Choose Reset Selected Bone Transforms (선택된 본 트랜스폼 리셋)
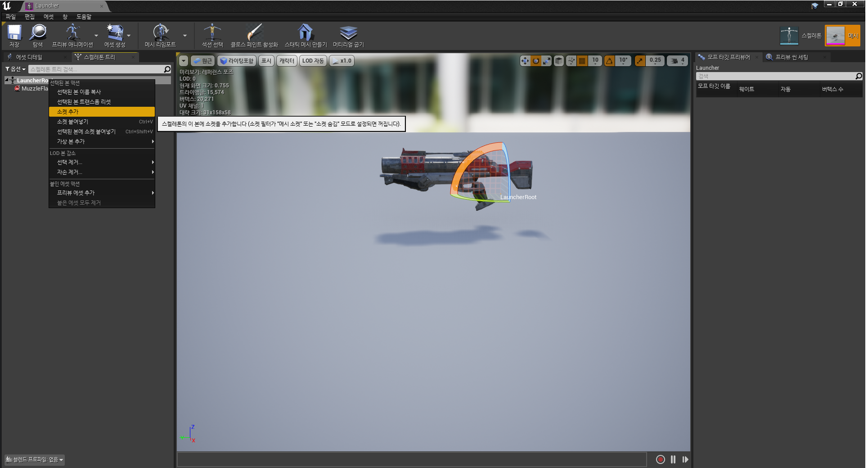868x468 pixels. pyautogui.click(x=102, y=102)
